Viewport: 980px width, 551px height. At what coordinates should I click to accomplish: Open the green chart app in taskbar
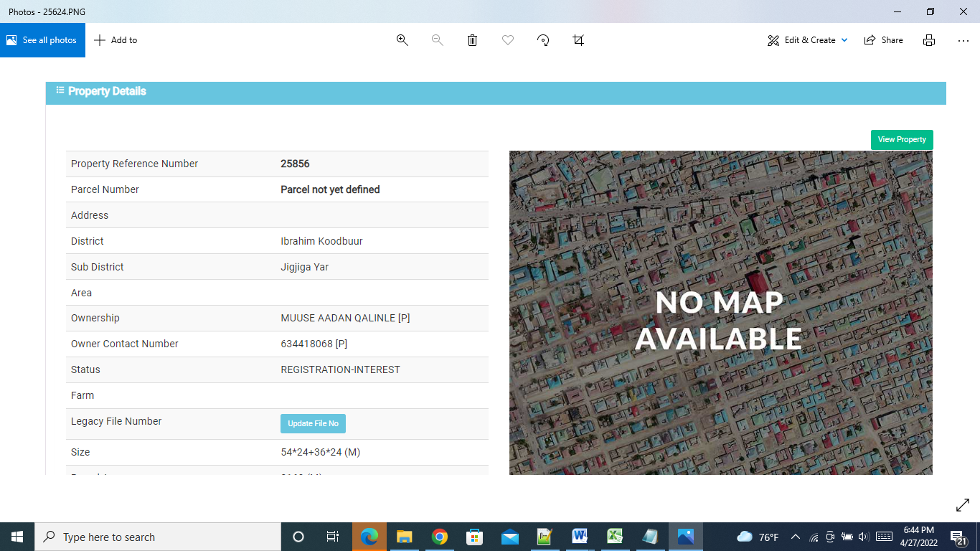545,537
